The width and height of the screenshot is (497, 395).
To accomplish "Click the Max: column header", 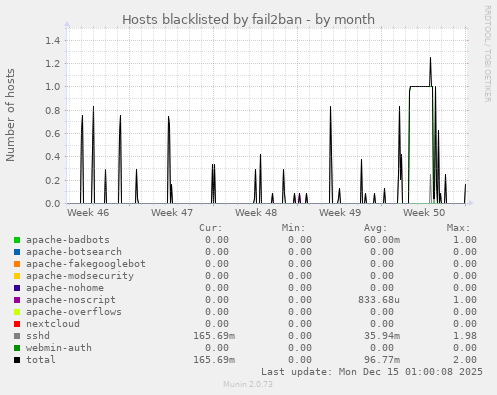I will [459, 228].
